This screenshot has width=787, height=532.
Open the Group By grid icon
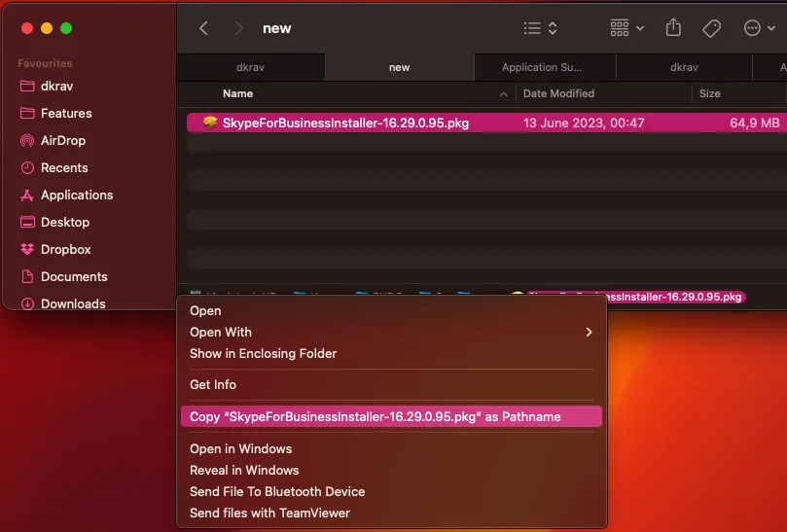pyautogui.click(x=620, y=28)
